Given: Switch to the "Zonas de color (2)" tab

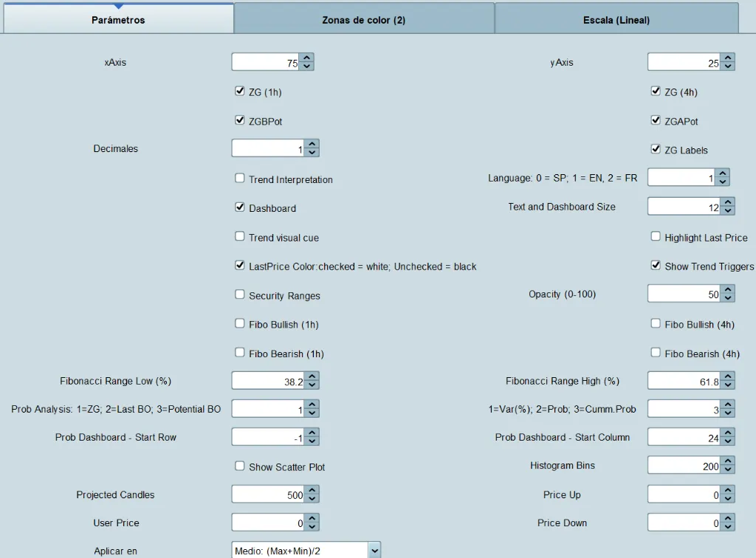Looking at the screenshot, I should (364, 18).
